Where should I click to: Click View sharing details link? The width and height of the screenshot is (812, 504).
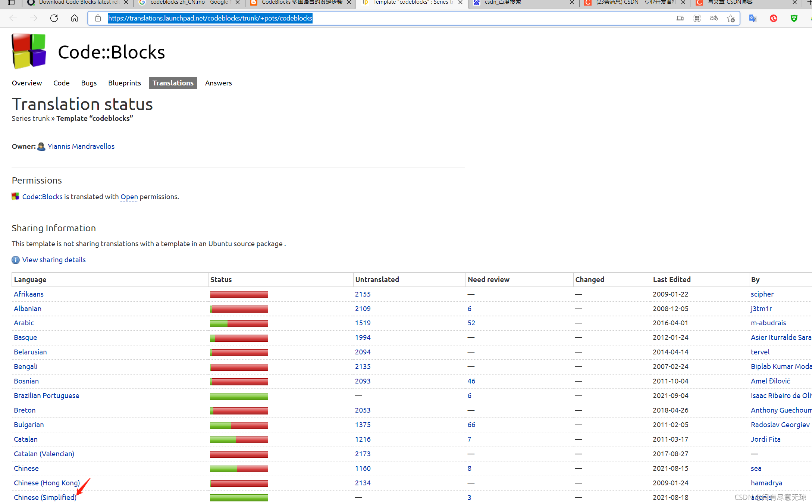pyautogui.click(x=54, y=260)
